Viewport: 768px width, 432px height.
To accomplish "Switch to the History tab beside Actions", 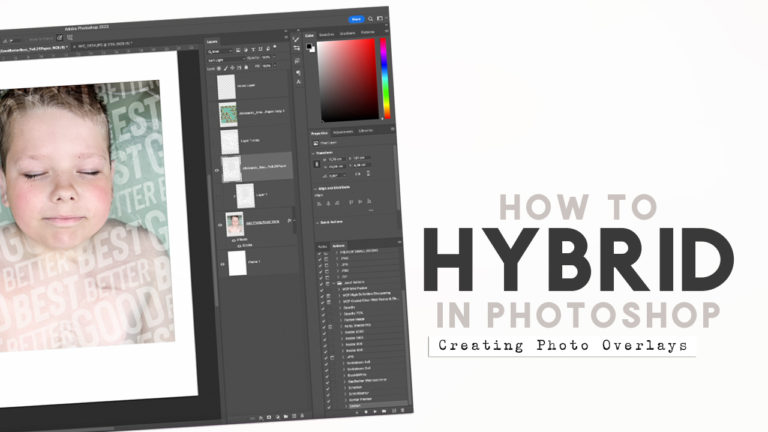I will click(322, 246).
